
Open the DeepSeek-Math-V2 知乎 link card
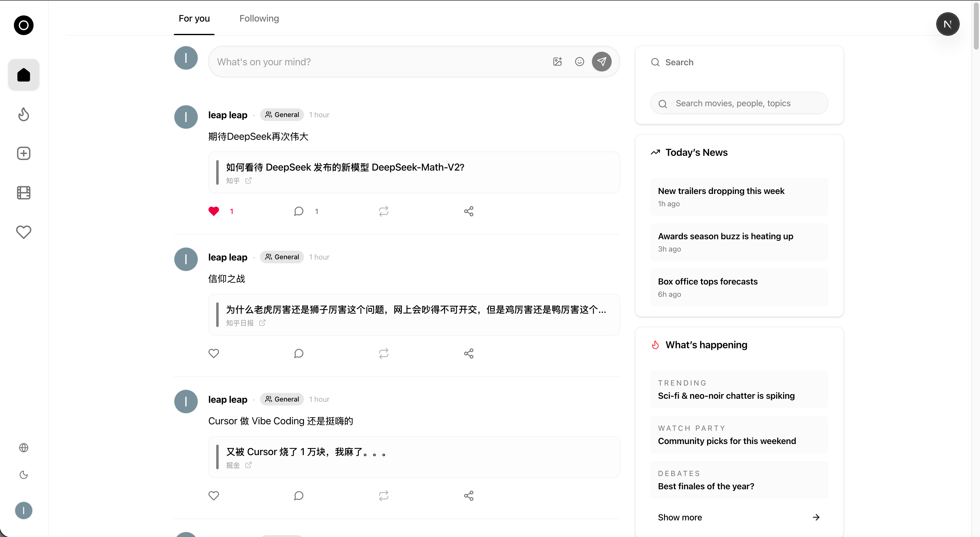coord(414,172)
